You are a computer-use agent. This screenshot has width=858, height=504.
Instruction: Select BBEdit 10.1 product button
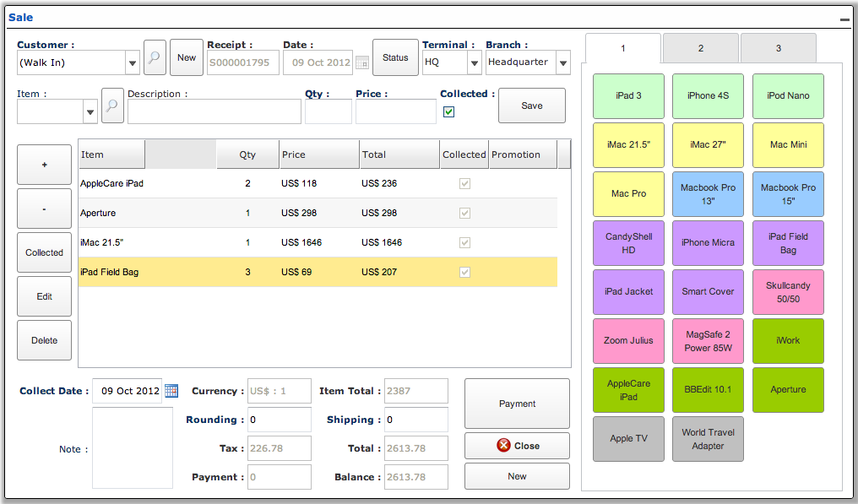pos(708,390)
